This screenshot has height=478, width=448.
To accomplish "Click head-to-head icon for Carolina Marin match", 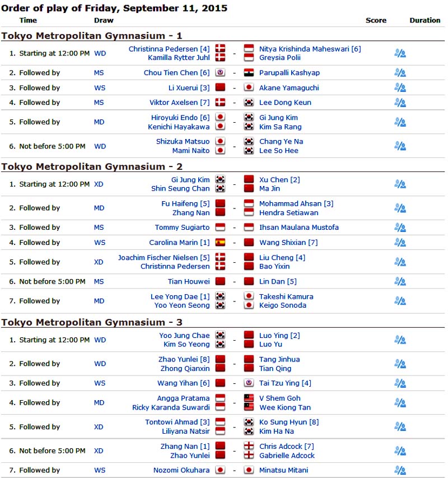I will 400,243.
